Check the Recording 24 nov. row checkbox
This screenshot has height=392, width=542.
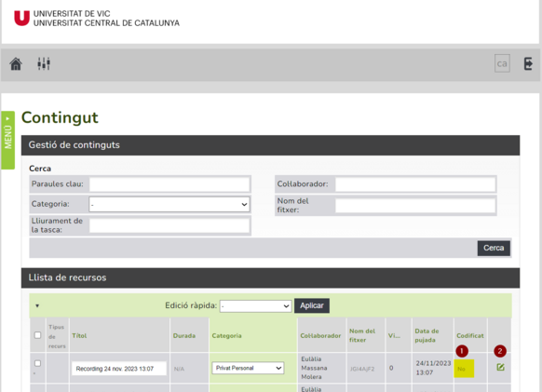(37, 363)
